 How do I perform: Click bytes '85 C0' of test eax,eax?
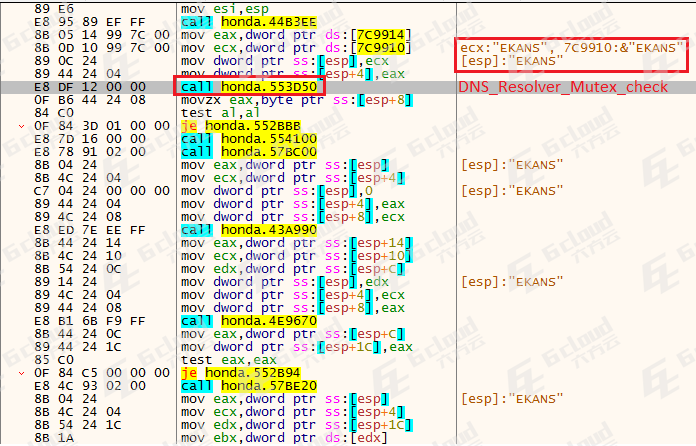[54, 359]
